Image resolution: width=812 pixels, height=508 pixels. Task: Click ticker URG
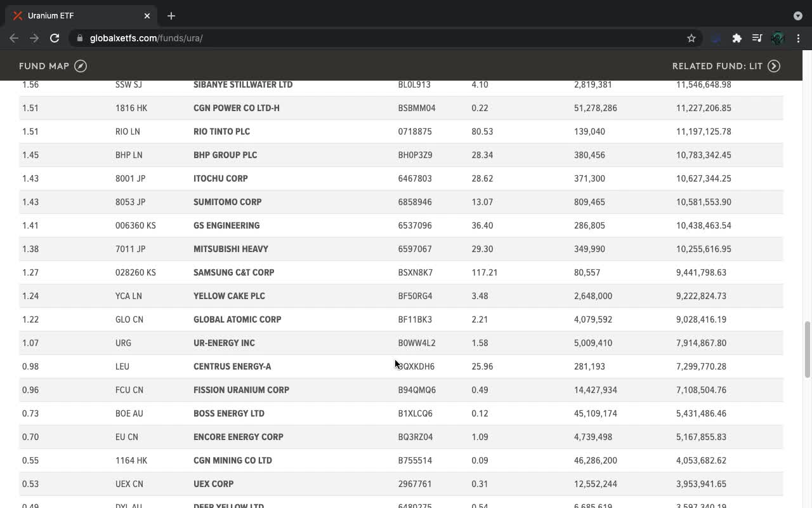pos(123,343)
